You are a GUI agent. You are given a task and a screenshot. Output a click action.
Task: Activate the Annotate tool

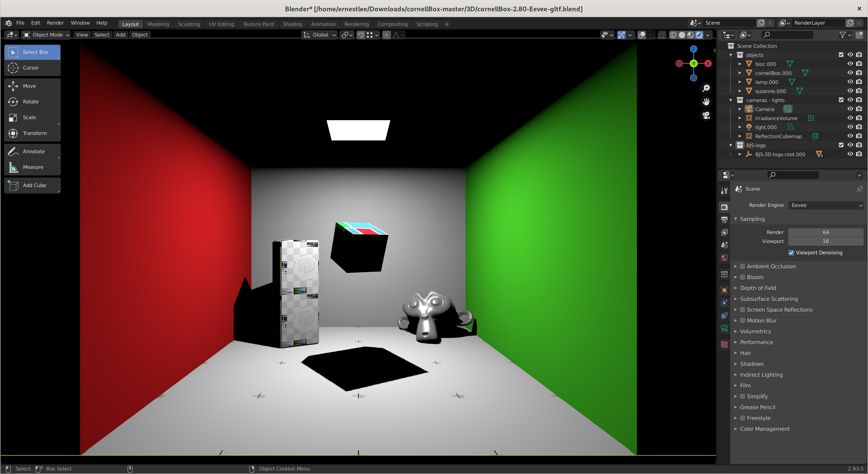32,151
